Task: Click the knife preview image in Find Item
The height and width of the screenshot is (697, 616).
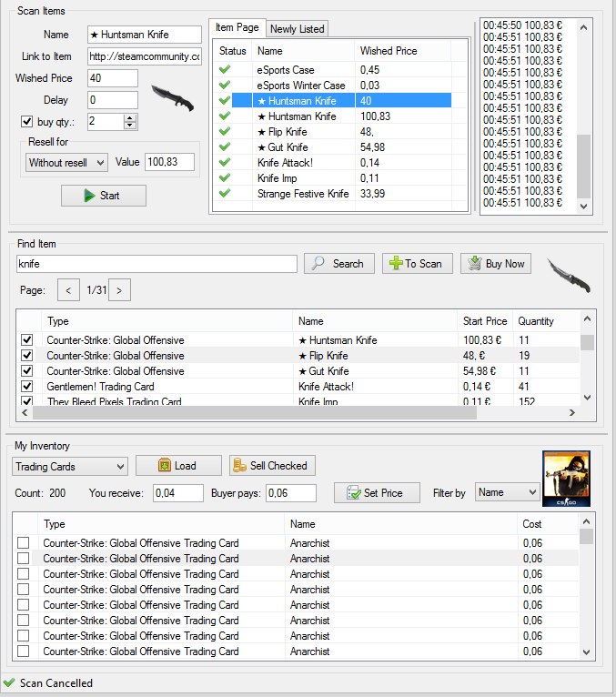Action: coord(569,276)
